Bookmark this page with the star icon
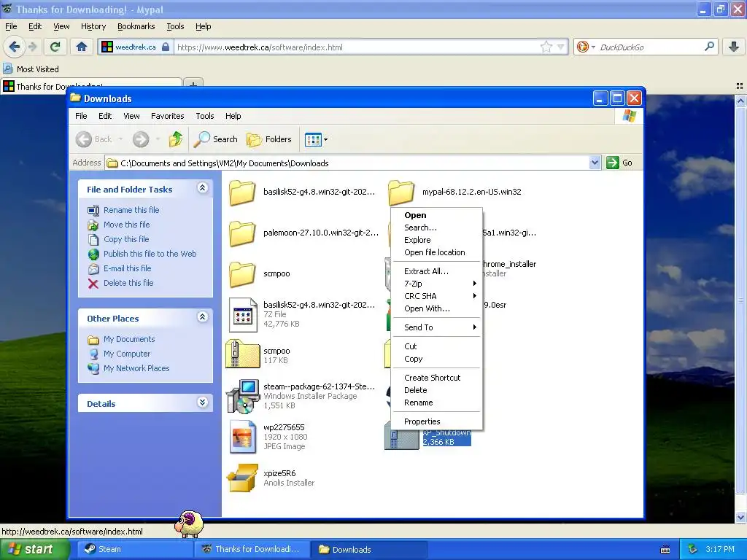This screenshot has height=560, width=747. click(546, 47)
